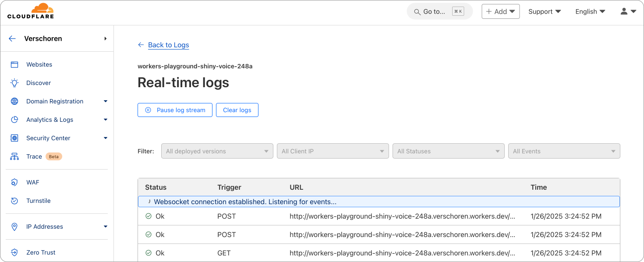The width and height of the screenshot is (644, 262).
Task: Click the Turnstile icon
Action: 14,201
